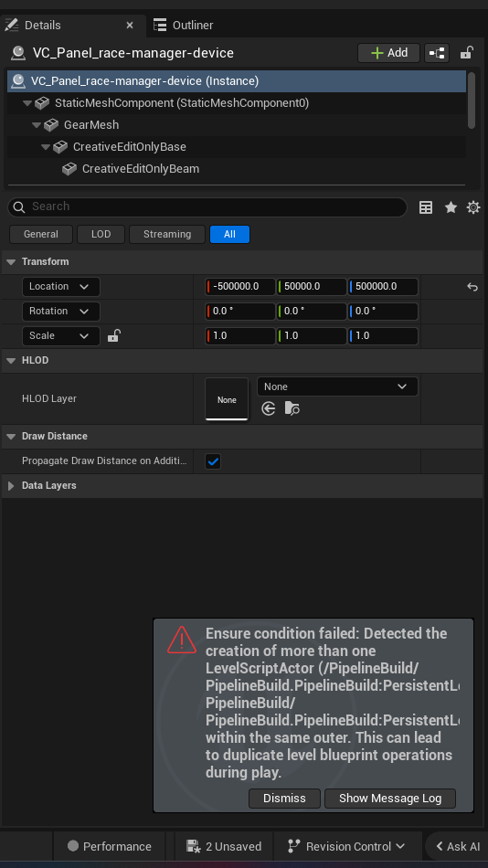Expand the Data Layers section
Viewport: 488px width, 868px height.
pos(11,485)
